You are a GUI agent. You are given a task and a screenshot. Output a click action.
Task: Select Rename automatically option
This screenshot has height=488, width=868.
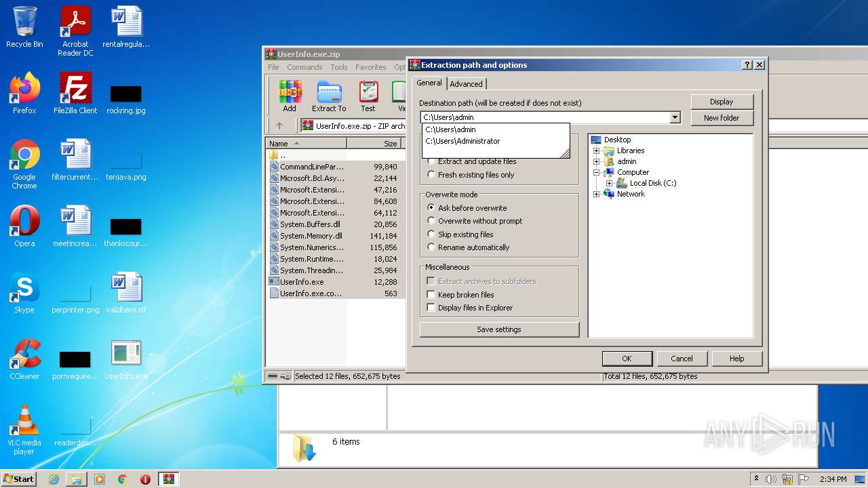pyautogui.click(x=468, y=247)
